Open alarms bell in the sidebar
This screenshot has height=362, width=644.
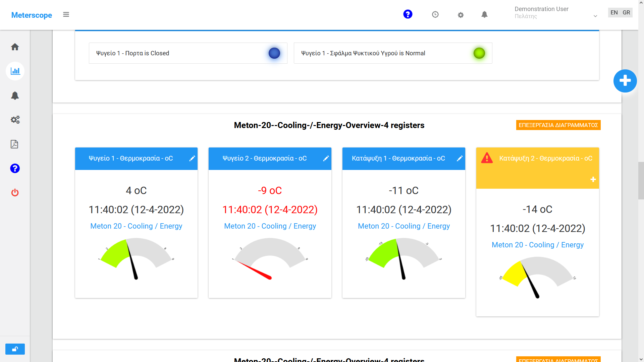click(x=15, y=96)
